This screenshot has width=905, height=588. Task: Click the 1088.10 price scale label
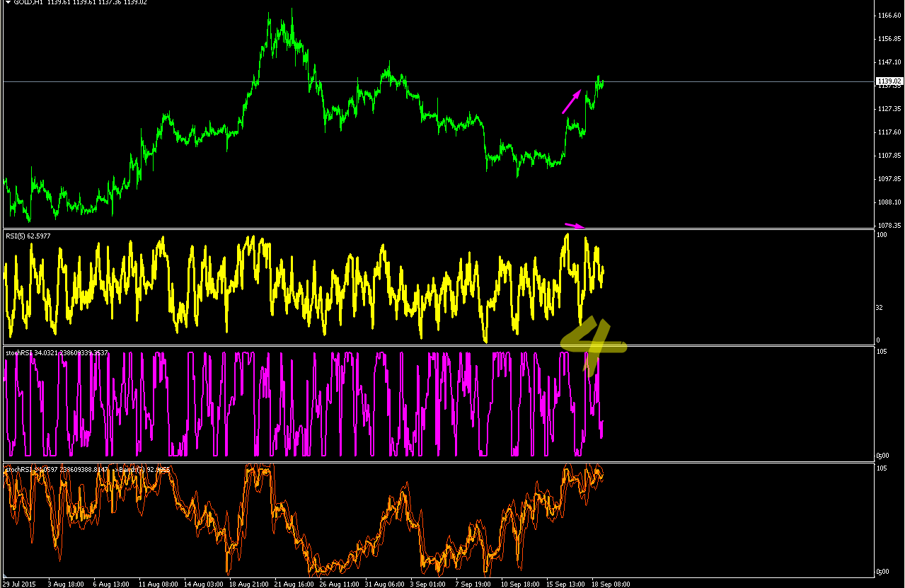coord(889,202)
